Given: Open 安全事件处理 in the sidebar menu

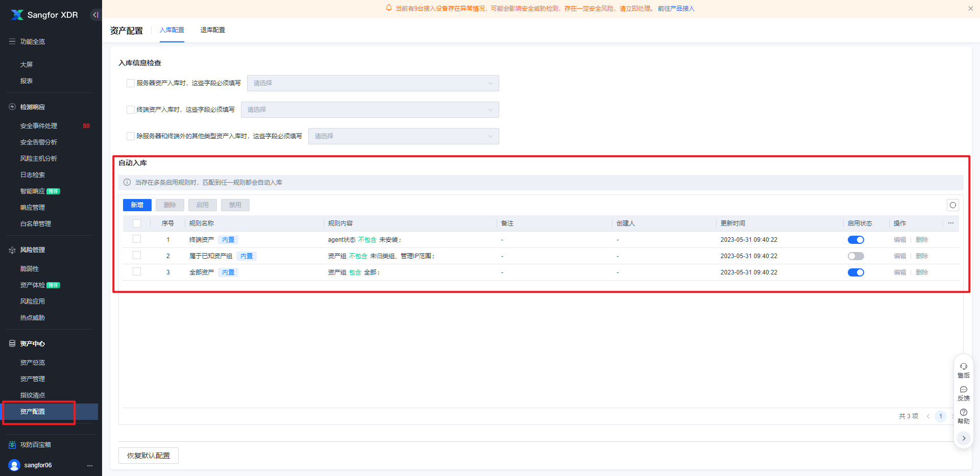Looking at the screenshot, I should click(39, 126).
